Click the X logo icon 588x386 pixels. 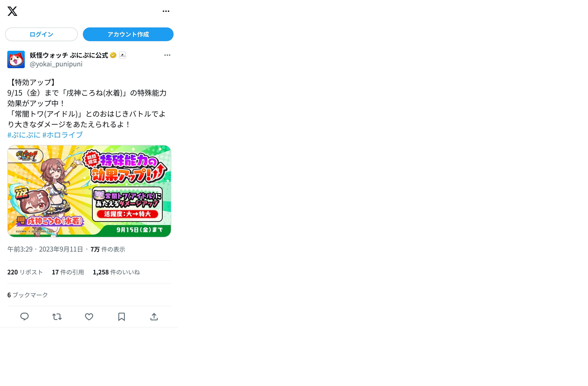pos(12,11)
